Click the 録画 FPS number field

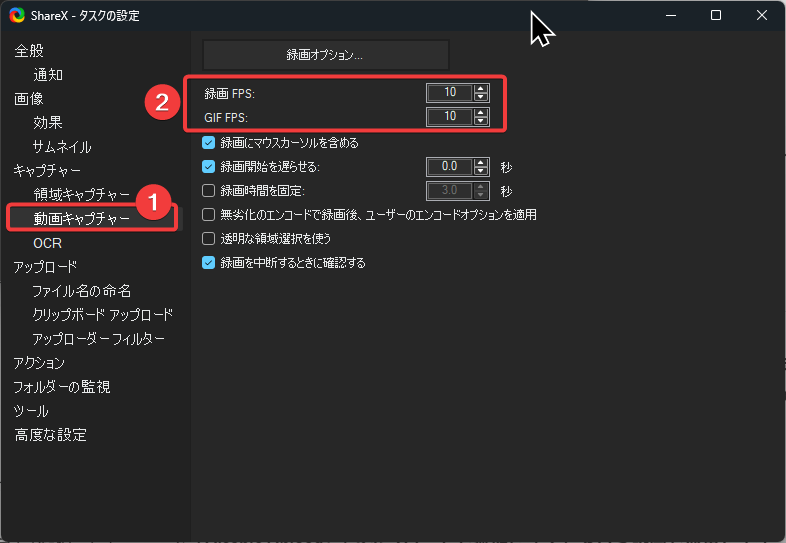(449, 92)
